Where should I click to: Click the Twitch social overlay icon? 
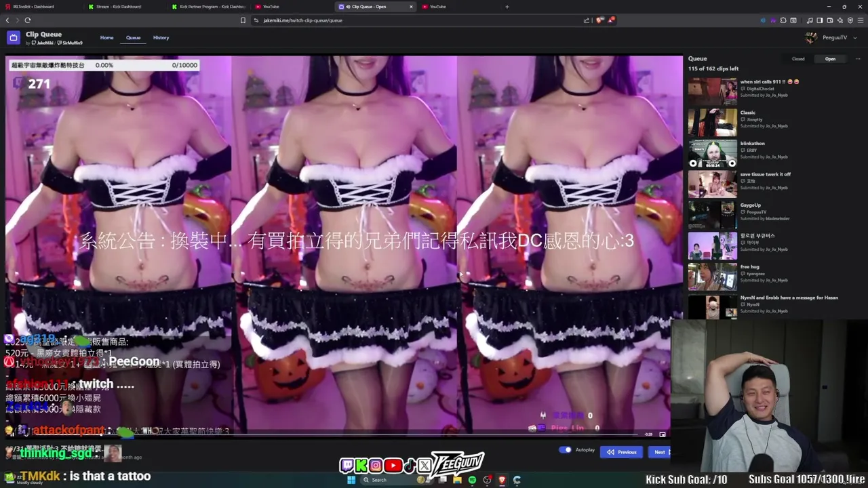(347, 466)
